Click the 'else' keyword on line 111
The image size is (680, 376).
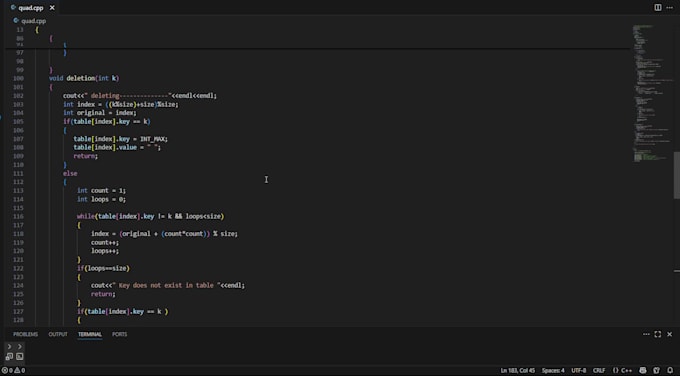point(70,173)
